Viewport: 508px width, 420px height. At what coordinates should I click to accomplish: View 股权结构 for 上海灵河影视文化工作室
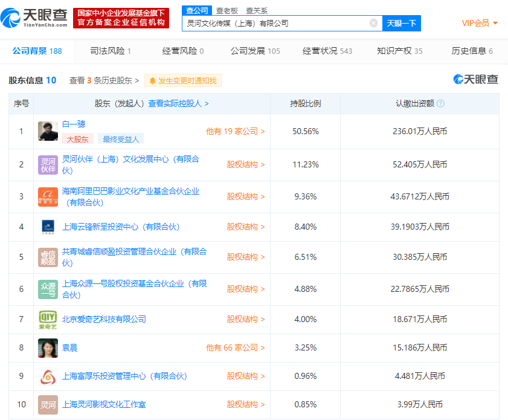coord(246,404)
